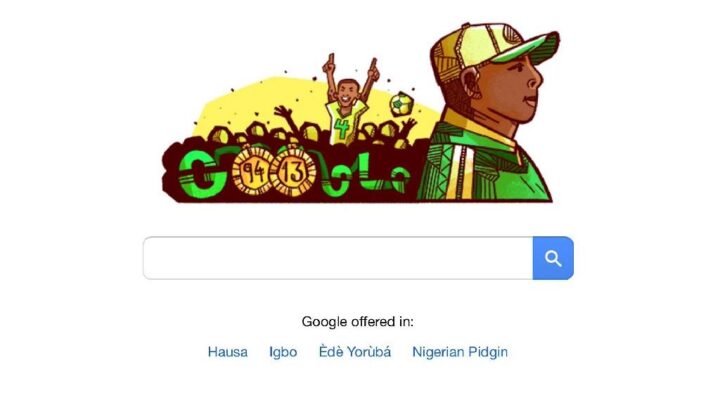Viewport: 720px width, 400px height.
Task: Open Google in Nigerian Pidgin
Action: (460, 352)
